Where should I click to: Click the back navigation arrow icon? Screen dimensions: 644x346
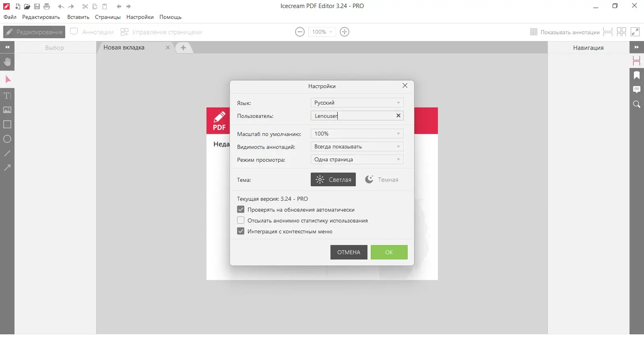(x=119, y=6)
